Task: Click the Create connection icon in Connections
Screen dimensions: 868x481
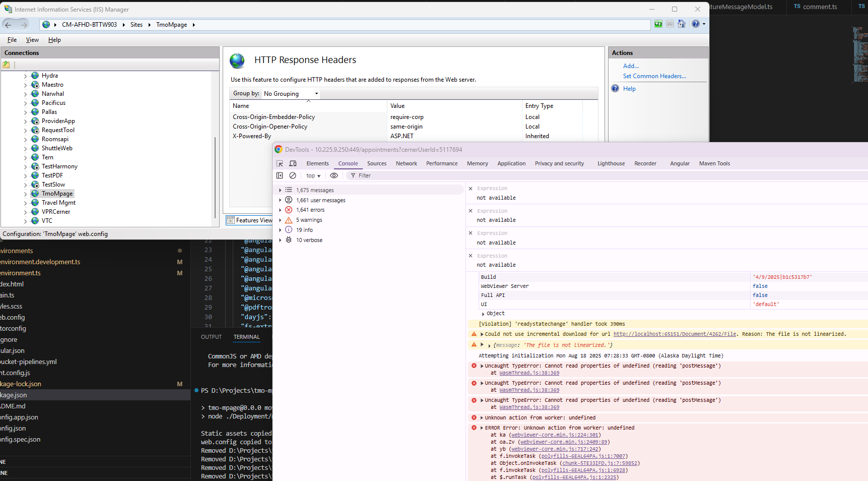Action: click(x=7, y=65)
